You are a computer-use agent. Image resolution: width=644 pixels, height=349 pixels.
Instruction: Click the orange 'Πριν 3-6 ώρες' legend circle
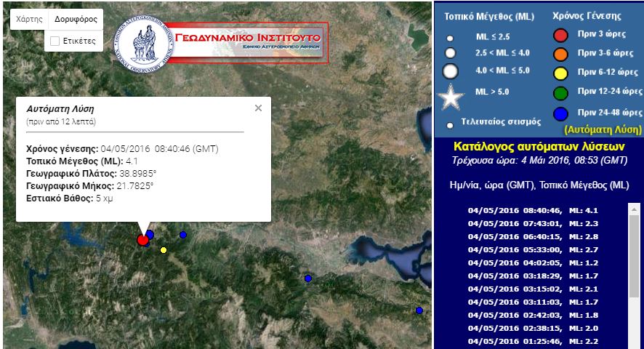560,54
